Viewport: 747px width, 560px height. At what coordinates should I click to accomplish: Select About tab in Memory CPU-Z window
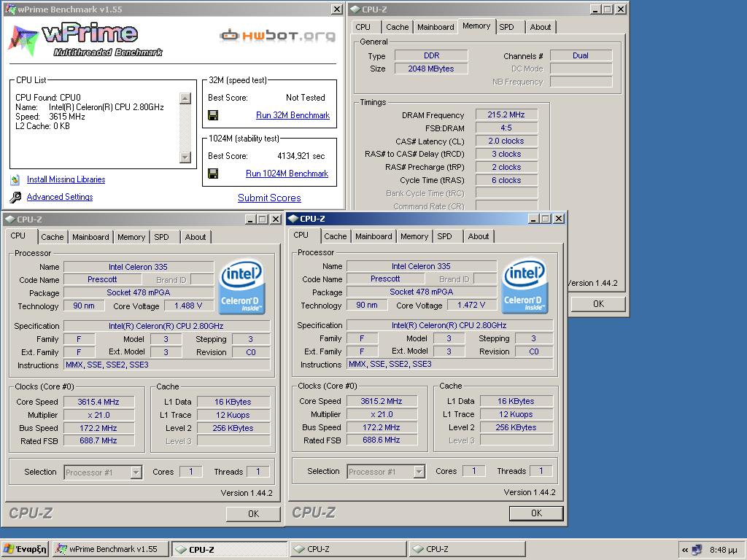(541, 27)
